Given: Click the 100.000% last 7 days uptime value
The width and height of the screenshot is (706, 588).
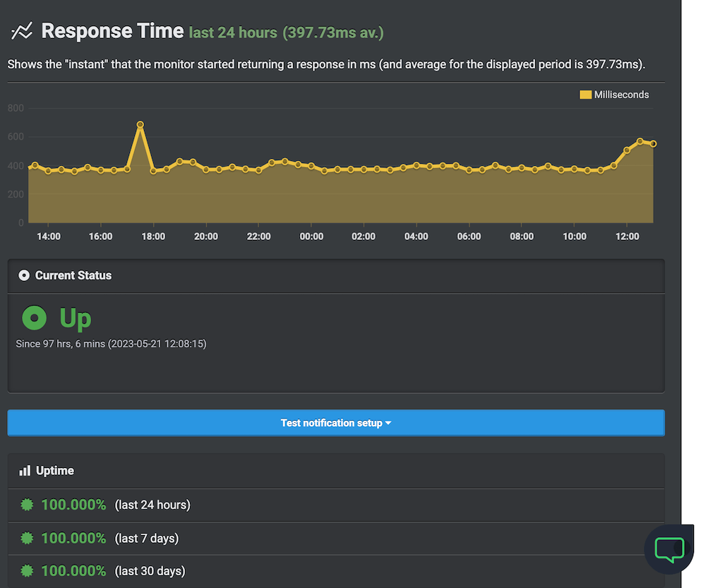Looking at the screenshot, I should tap(73, 538).
